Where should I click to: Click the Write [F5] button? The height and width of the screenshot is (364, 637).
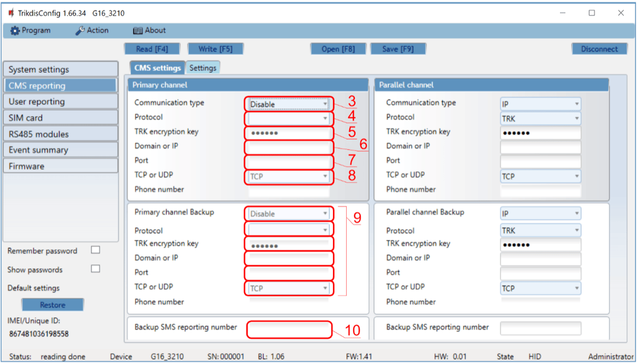coord(215,49)
